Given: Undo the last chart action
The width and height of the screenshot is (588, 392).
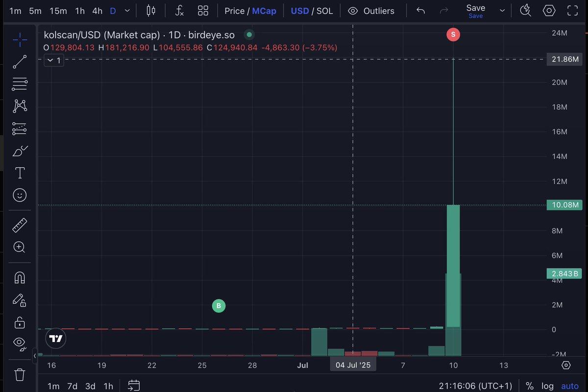Looking at the screenshot, I should (420, 10).
